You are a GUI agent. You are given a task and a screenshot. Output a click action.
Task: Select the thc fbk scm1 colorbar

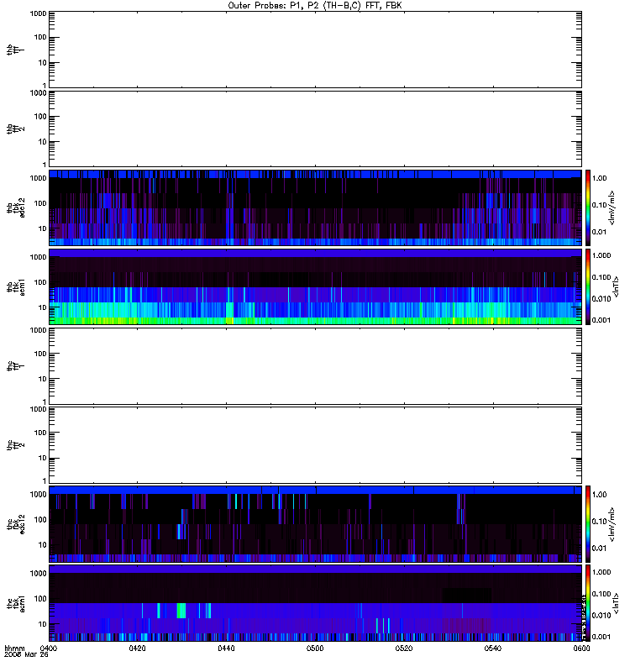pyautogui.click(x=588, y=603)
